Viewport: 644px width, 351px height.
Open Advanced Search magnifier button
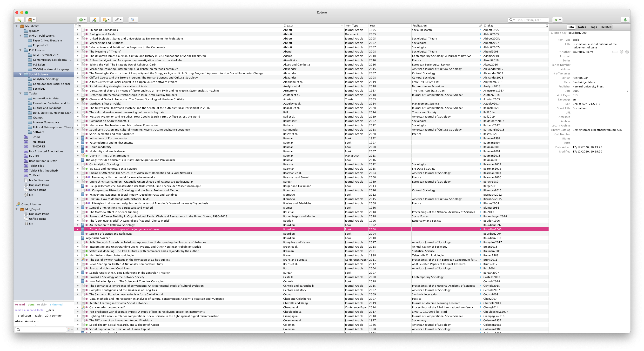133,20
